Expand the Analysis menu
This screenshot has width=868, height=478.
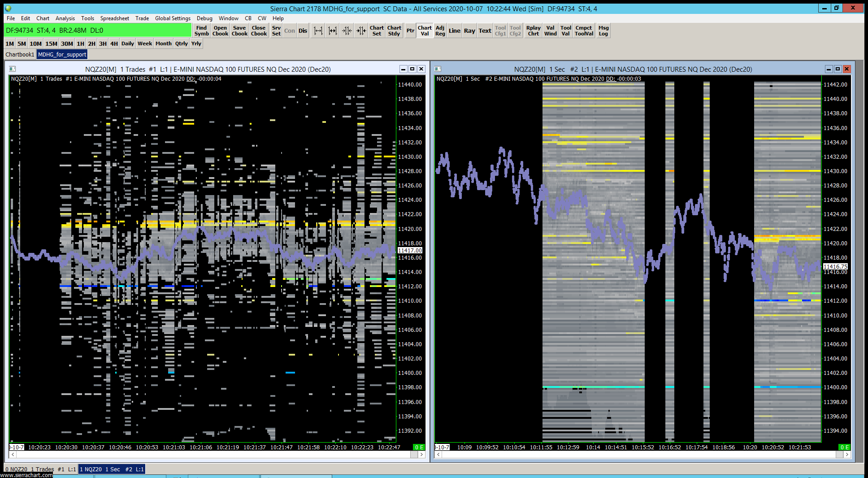click(65, 18)
